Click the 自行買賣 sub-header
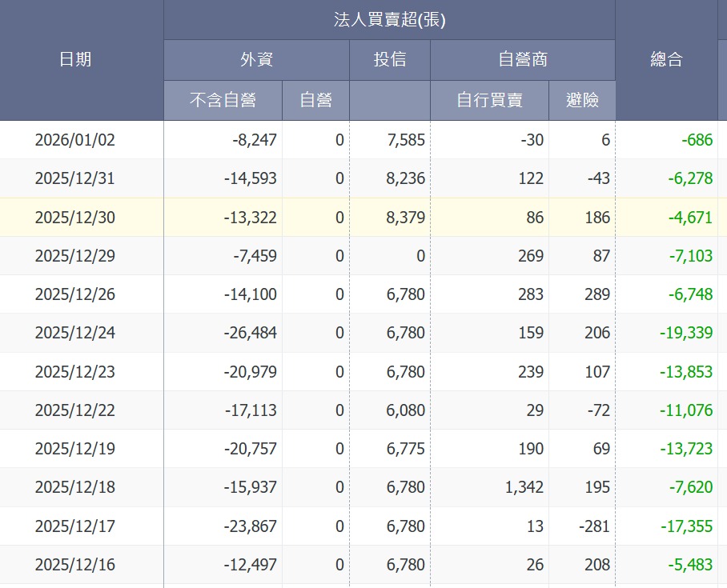 point(489,100)
